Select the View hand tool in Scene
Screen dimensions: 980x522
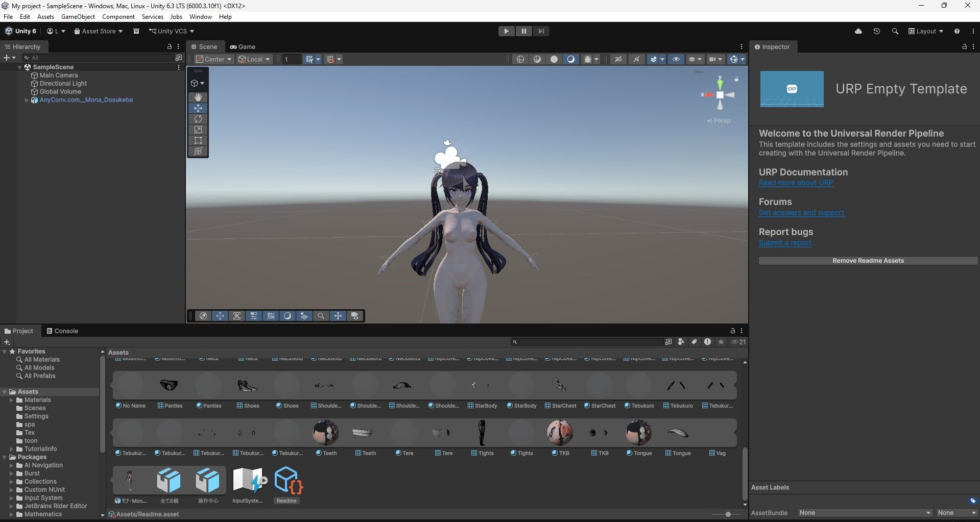click(198, 97)
